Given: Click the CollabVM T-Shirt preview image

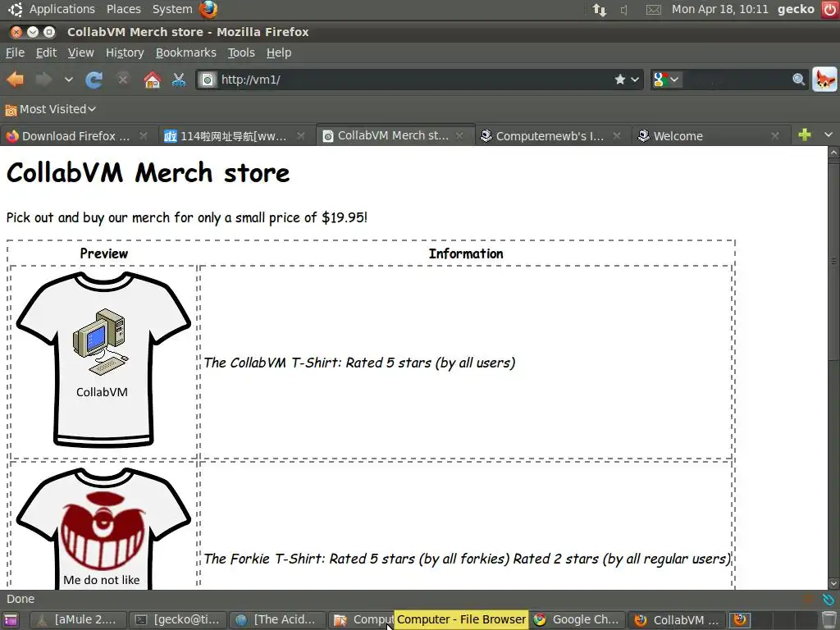Looking at the screenshot, I should (103, 359).
